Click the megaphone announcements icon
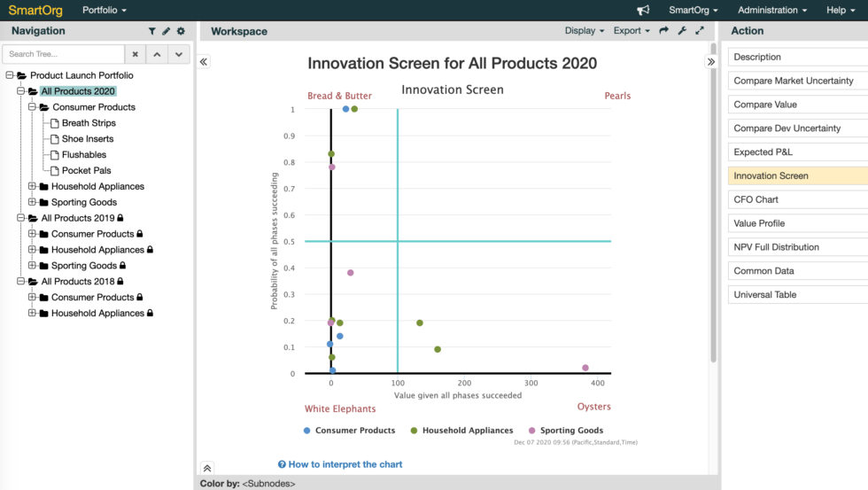This screenshot has width=868, height=490. (643, 11)
